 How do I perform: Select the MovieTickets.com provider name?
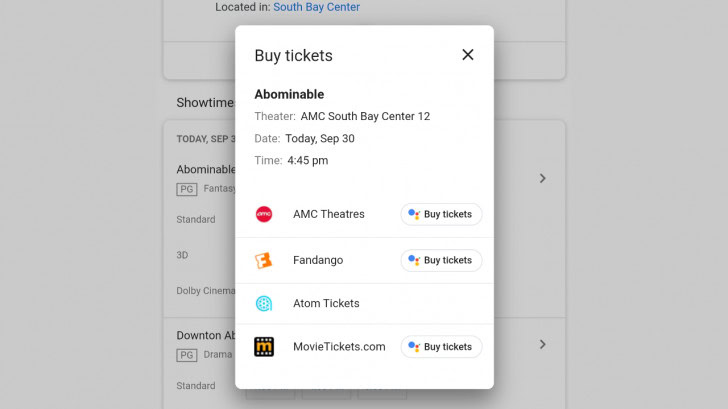pos(339,347)
